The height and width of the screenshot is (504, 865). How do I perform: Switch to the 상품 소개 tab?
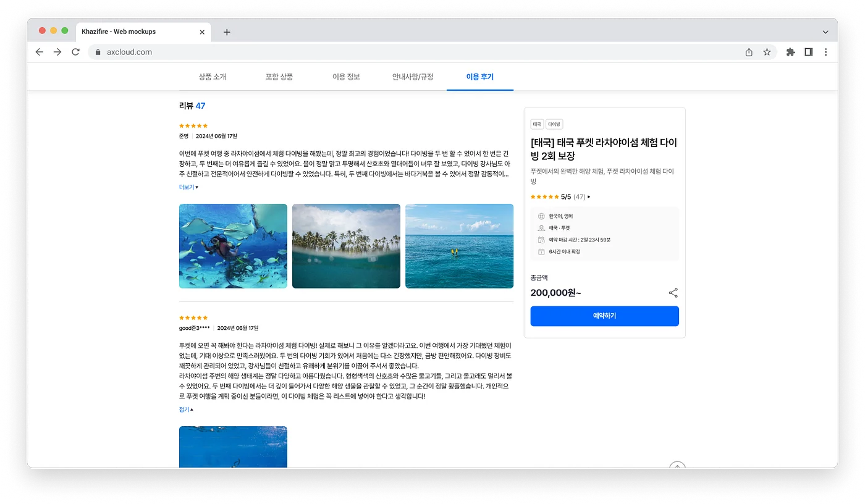(x=213, y=77)
